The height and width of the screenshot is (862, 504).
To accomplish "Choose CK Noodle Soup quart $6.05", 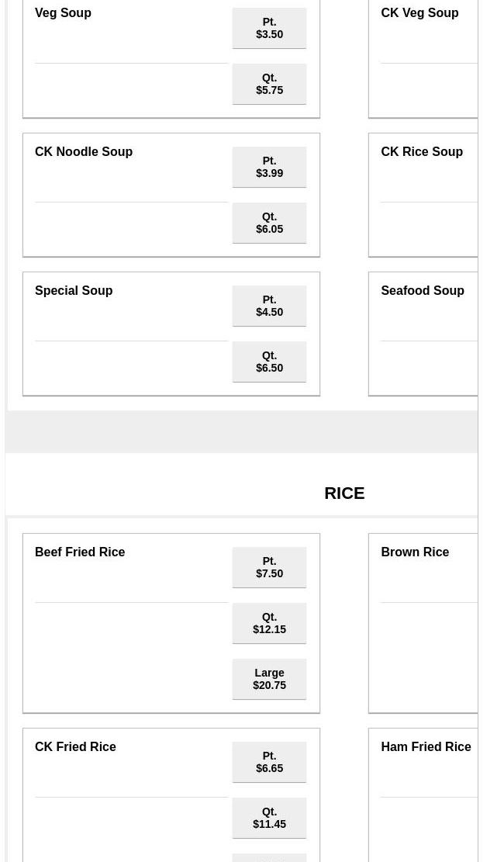I will 269,223.
